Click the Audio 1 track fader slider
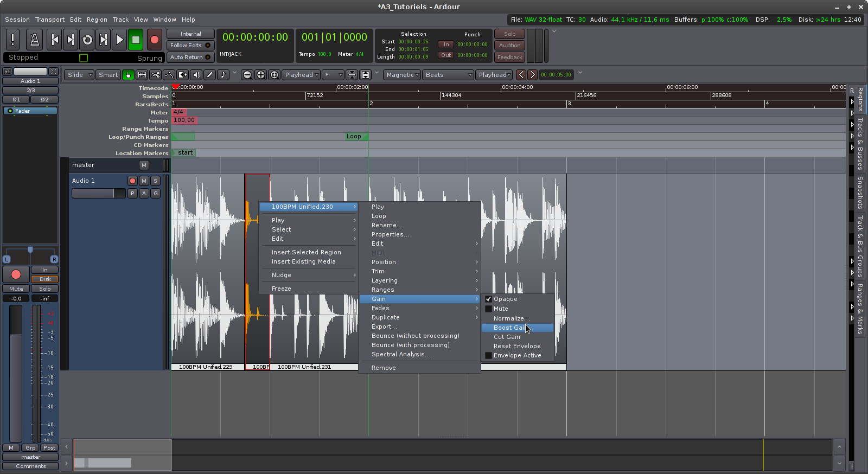This screenshot has height=474, width=868. 98,194
